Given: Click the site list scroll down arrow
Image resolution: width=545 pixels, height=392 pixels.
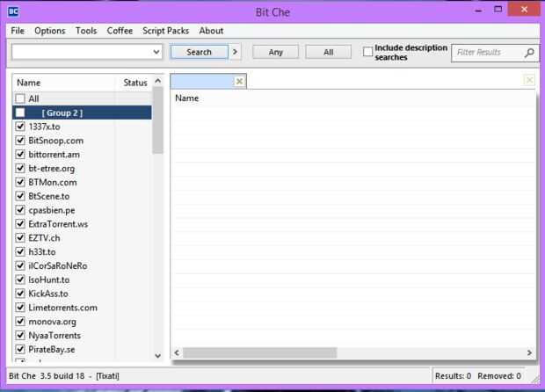Looking at the screenshot, I should tap(158, 355).
